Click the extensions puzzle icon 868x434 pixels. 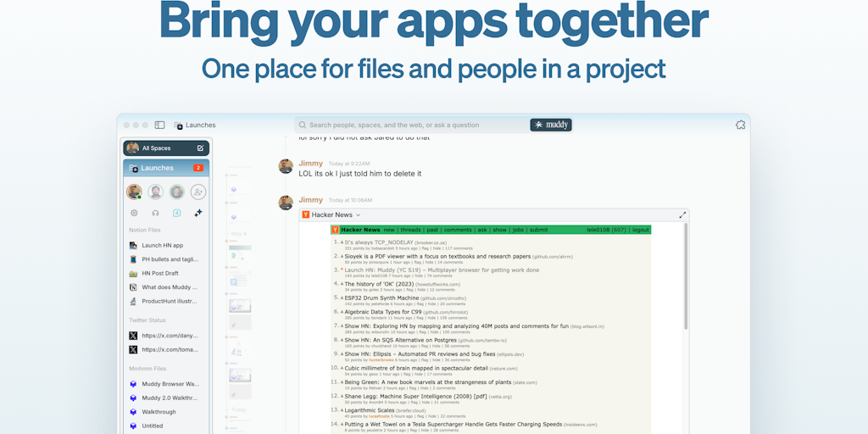[740, 125]
